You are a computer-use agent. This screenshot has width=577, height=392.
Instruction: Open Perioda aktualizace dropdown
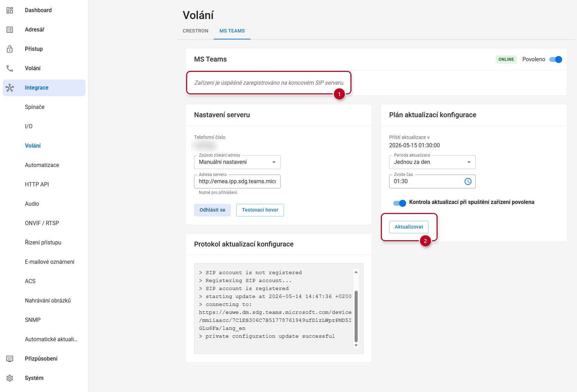pos(432,162)
